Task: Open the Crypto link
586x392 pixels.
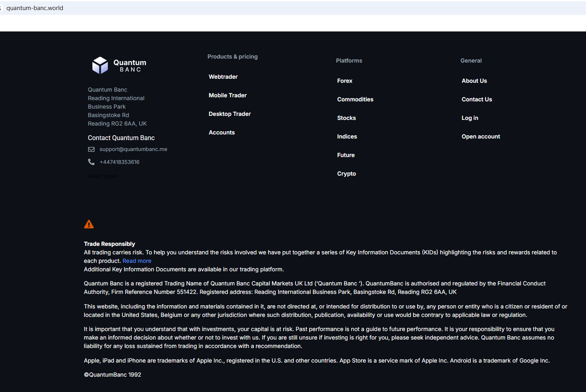Action: [x=346, y=174]
